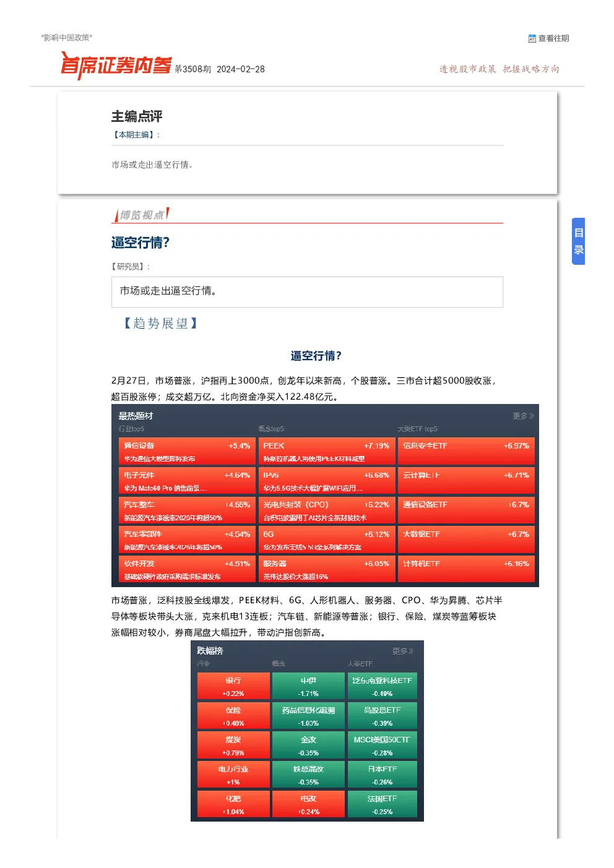Select the 信息安全ETF tile
The image size is (614, 868).
click(x=466, y=452)
